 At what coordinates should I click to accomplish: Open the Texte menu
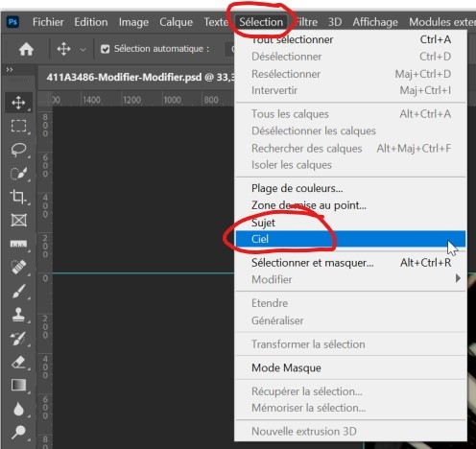(x=216, y=22)
